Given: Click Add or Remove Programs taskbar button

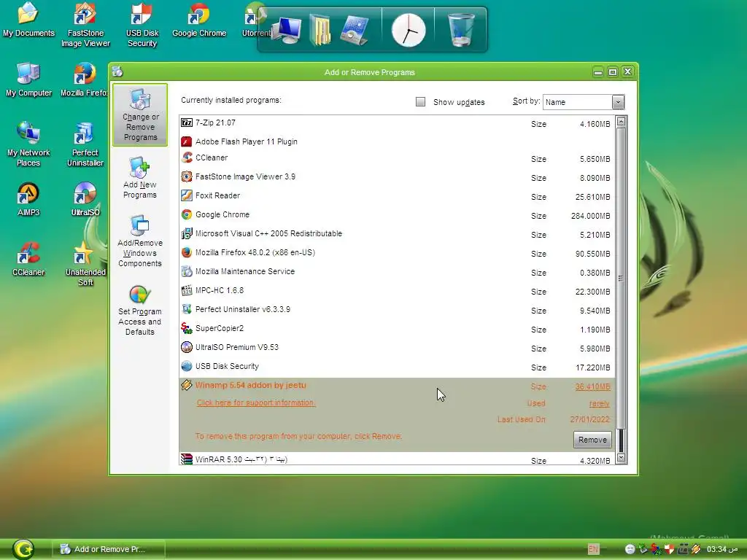Looking at the screenshot, I should (109, 549).
